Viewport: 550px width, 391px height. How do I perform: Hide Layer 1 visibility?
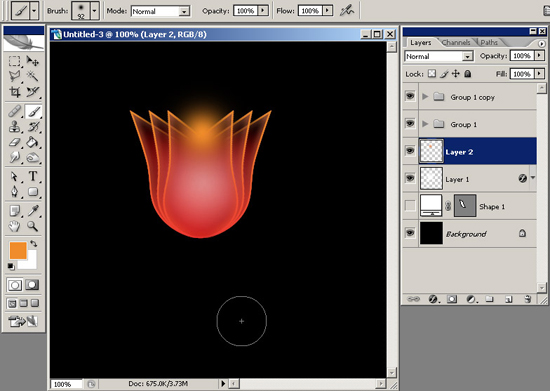pyautogui.click(x=410, y=178)
